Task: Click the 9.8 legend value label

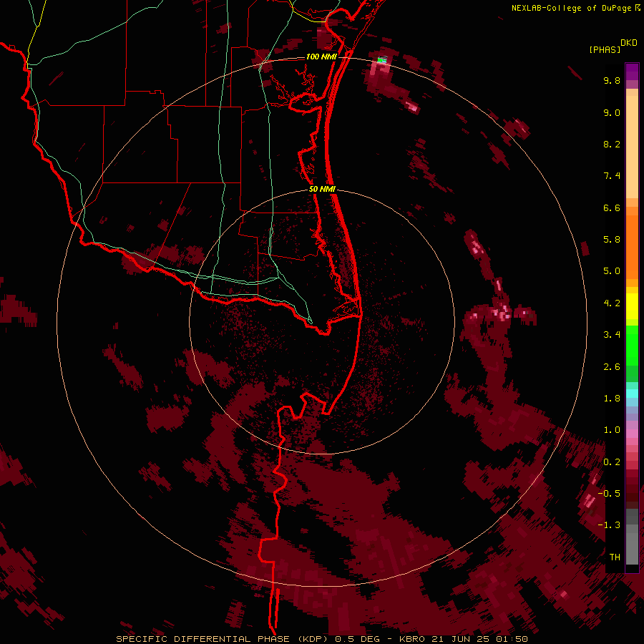Action: click(x=612, y=80)
